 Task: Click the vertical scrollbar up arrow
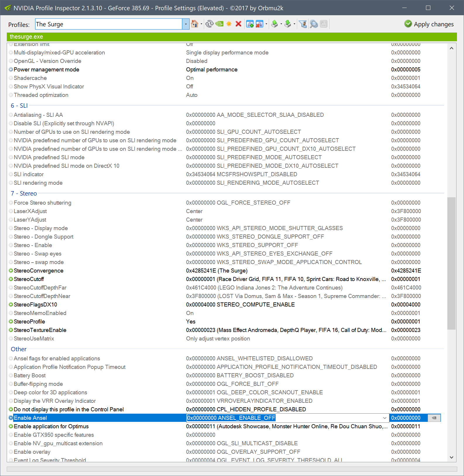coord(452,48)
